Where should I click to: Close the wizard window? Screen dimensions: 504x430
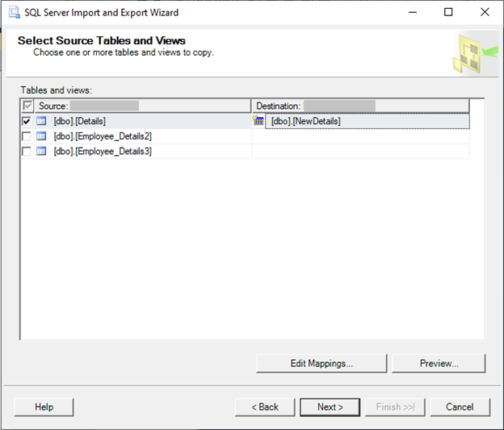pos(485,12)
